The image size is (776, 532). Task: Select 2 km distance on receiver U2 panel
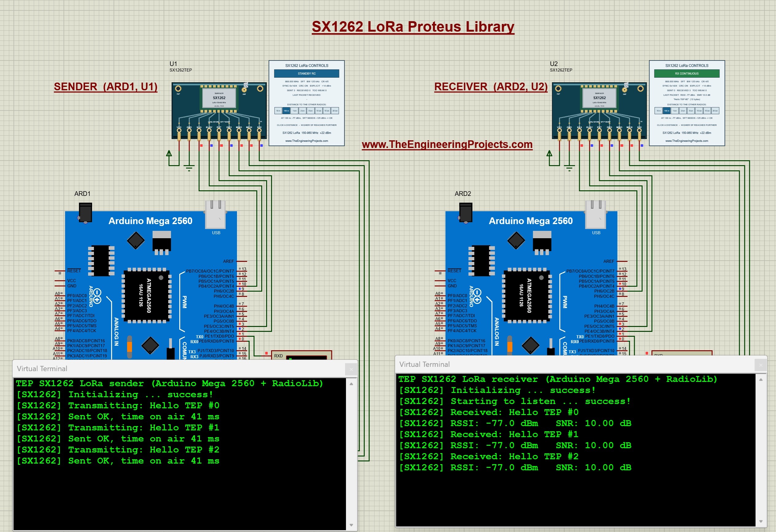point(683,111)
